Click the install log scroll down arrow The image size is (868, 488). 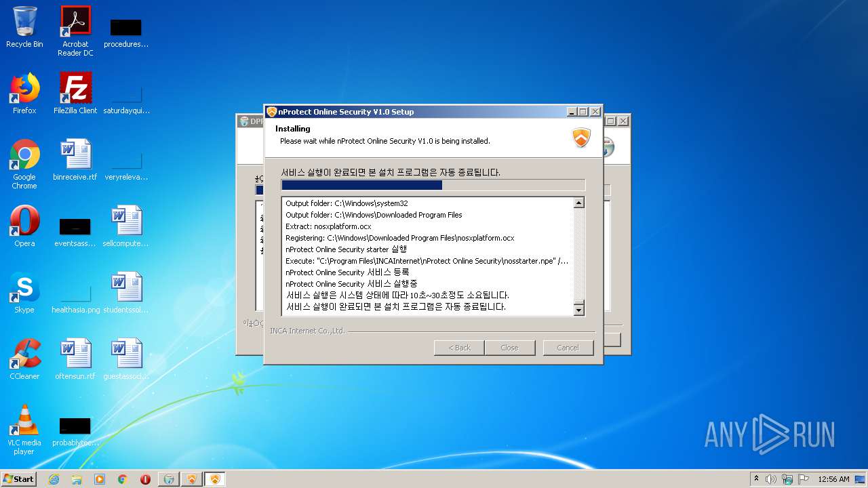578,310
